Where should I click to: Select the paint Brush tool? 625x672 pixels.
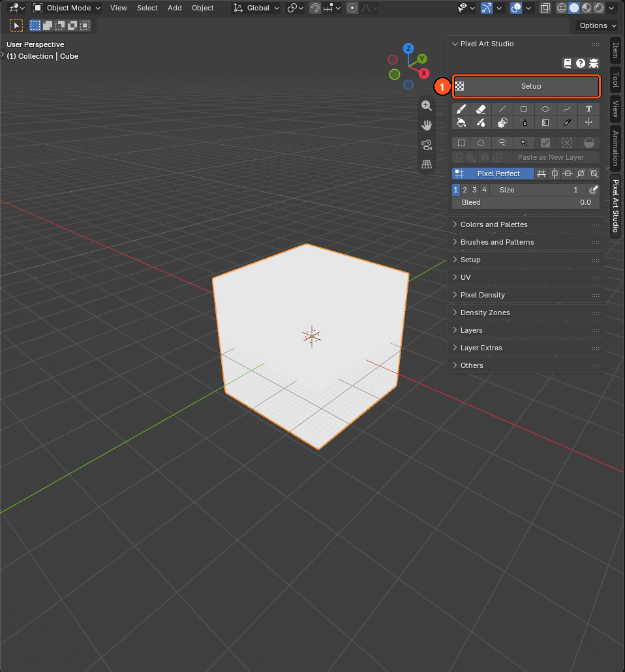click(x=461, y=109)
